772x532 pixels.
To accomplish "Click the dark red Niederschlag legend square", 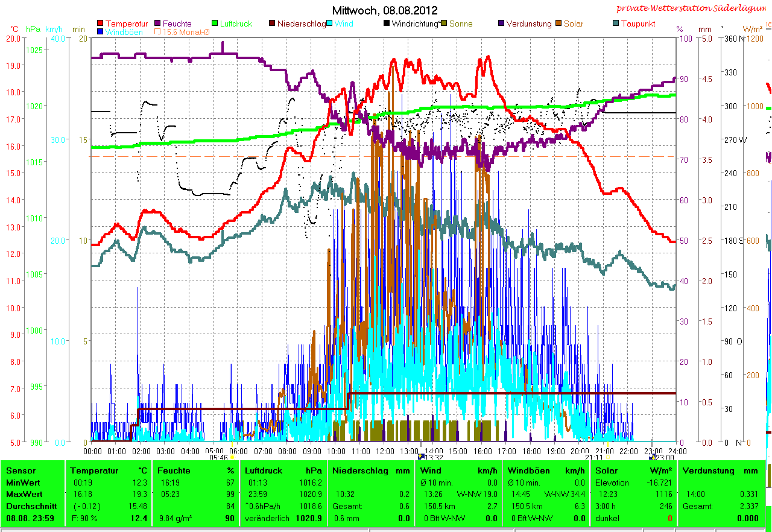I will point(272,24).
